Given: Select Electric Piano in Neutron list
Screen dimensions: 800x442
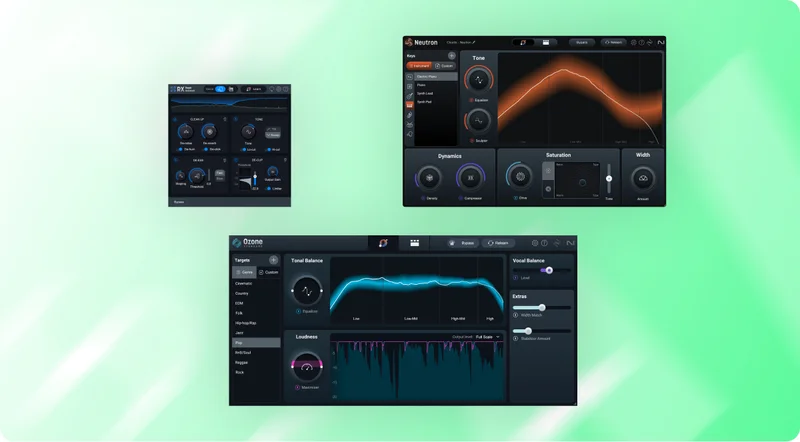Looking at the screenshot, I should point(436,77).
